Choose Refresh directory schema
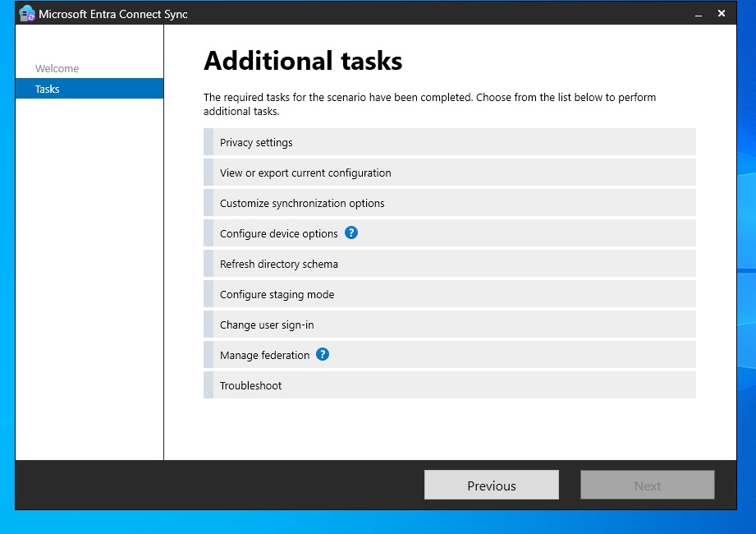Image resolution: width=756 pixels, height=534 pixels. pyautogui.click(x=449, y=264)
